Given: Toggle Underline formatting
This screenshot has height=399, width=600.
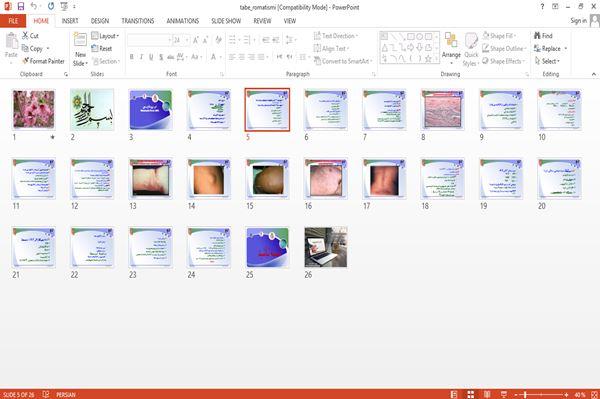Looking at the screenshot, I should click(x=151, y=57).
